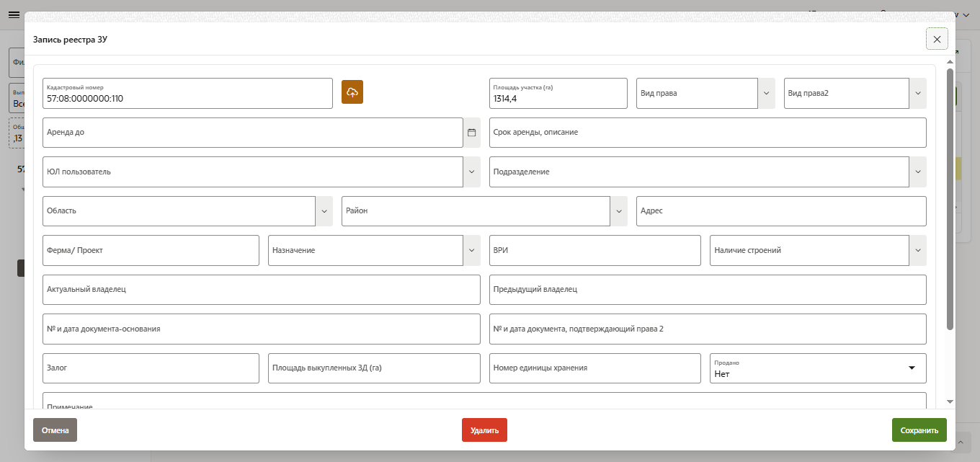Click the Актуальный владелец text field
Viewport: 980px width, 462px height.
pos(261,290)
